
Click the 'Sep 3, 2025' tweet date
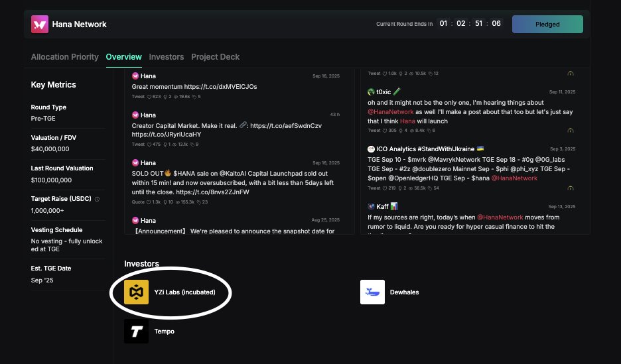click(x=563, y=149)
